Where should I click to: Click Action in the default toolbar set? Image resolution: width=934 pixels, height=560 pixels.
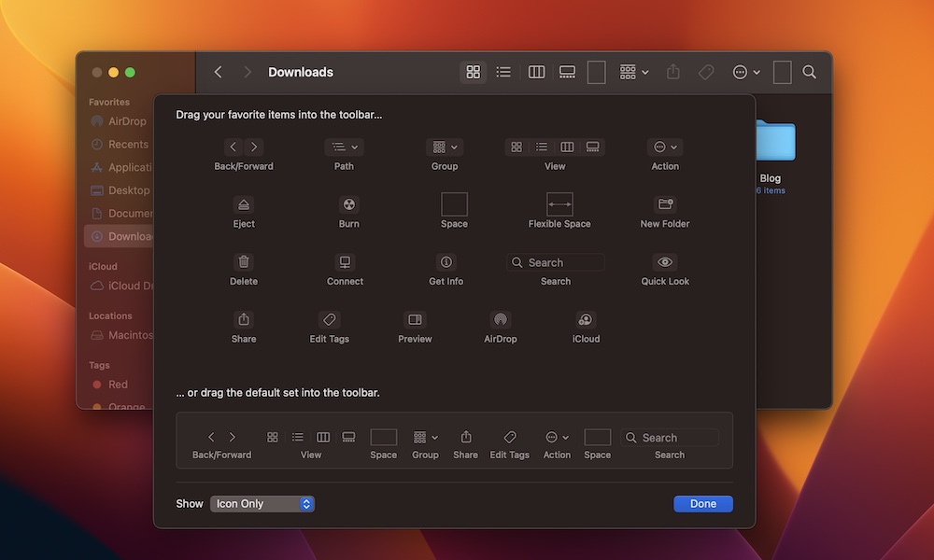point(557,444)
